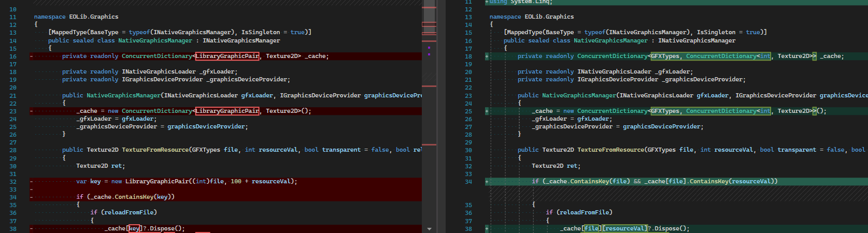Click EOLib.Graphics namespace in the right pane
This screenshot has width=868, height=233.
coord(549,17)
